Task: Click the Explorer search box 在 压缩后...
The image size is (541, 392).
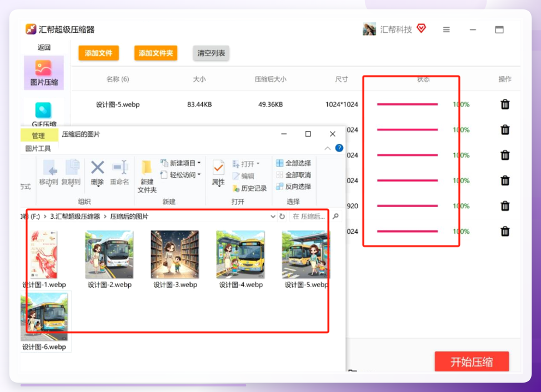Action: (x=308, y=217)
